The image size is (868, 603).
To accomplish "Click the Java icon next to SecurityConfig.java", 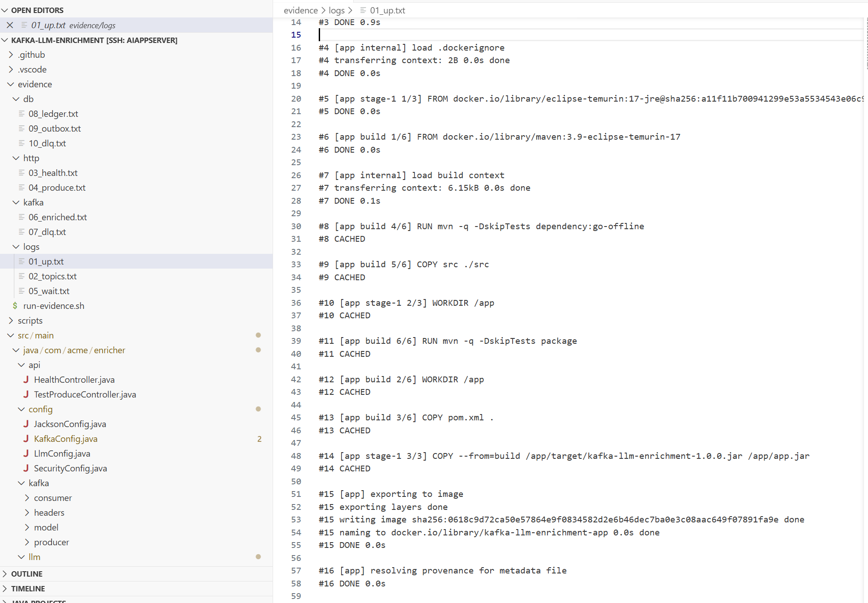I will pos(26,468).
